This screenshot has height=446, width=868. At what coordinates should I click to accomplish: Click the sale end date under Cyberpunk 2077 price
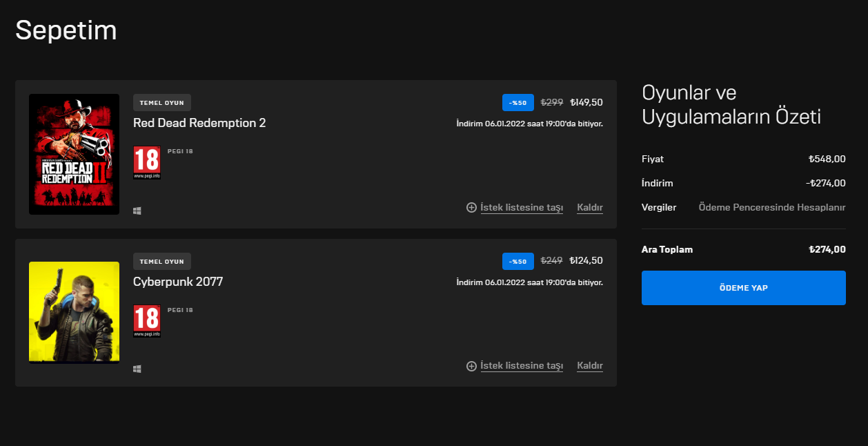pos(530,282)
